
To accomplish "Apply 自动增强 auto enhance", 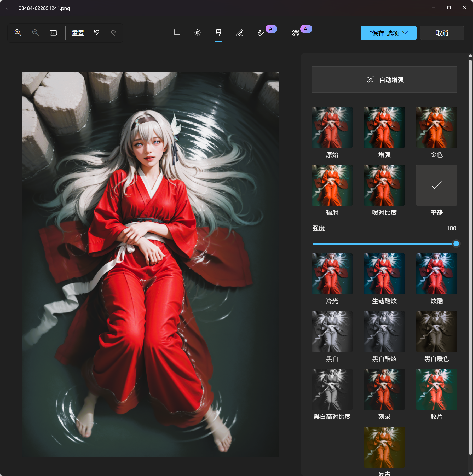I will point(384,80).
